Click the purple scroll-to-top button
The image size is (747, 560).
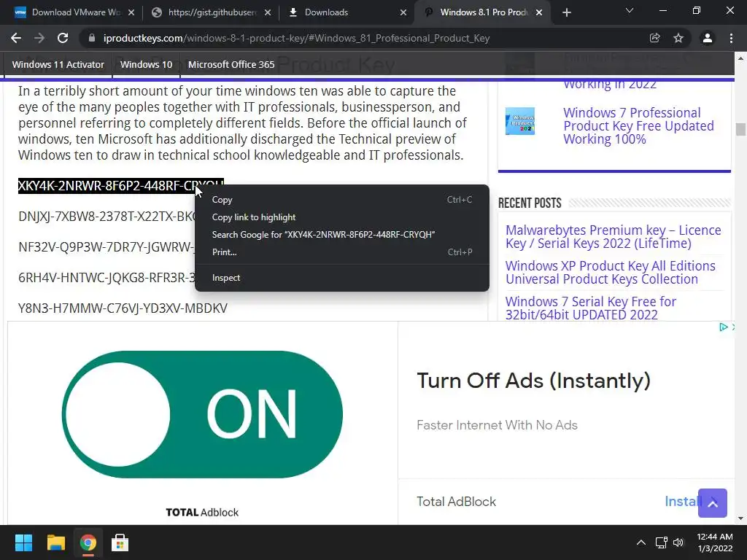click(713, 503)
